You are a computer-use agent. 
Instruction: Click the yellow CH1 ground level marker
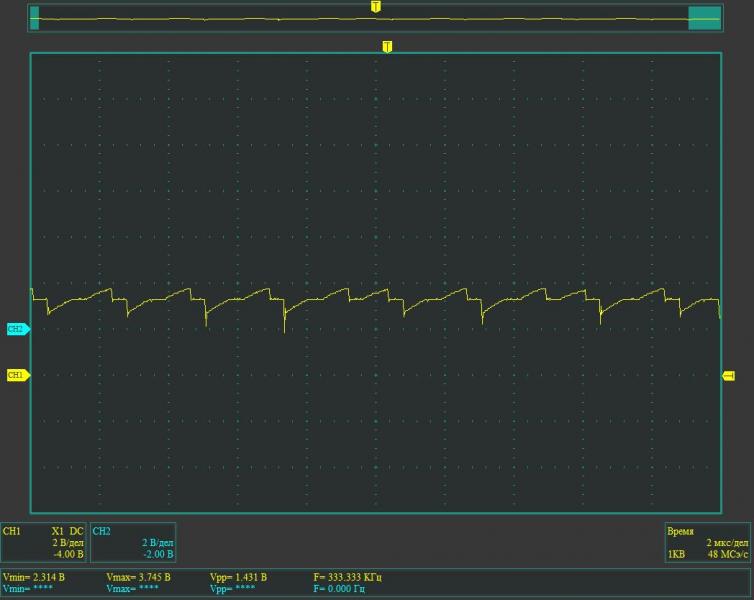17,375
